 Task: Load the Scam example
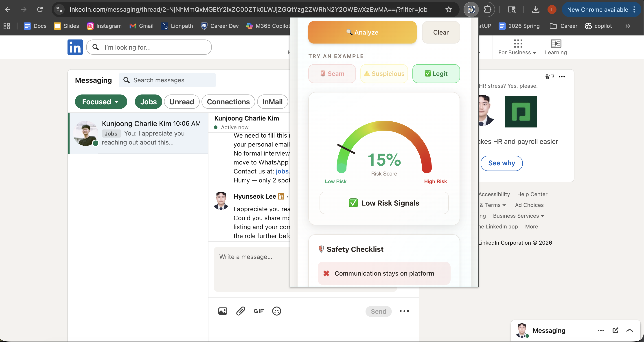point(332,74)
